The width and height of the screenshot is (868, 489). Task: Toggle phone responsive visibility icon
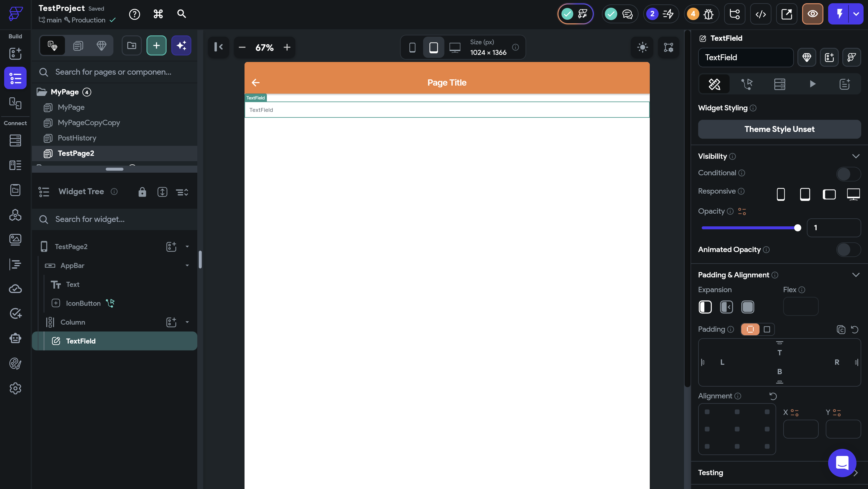point(780,194)
